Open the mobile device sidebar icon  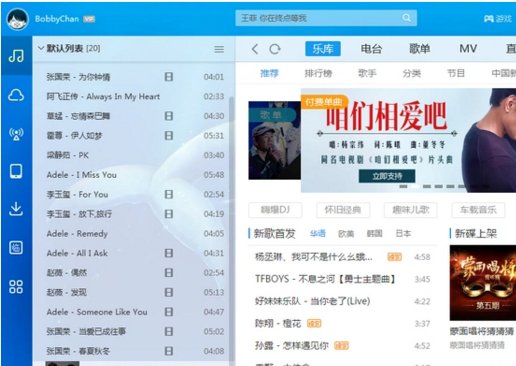16,171
